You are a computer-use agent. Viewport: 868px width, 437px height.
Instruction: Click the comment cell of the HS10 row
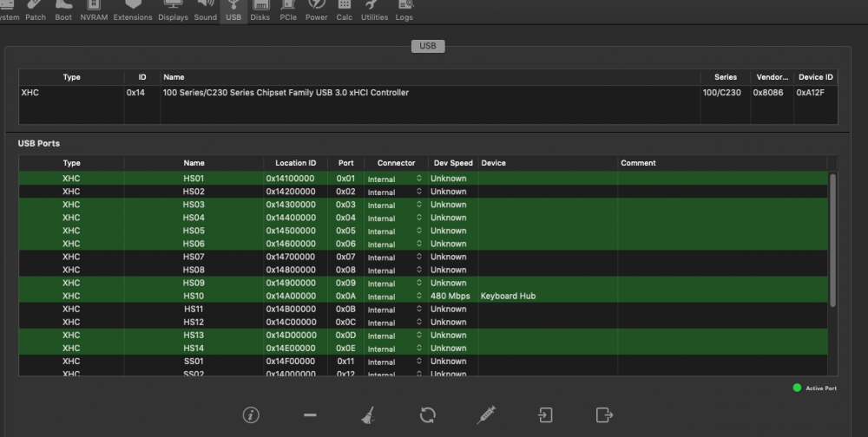[722, 296]
